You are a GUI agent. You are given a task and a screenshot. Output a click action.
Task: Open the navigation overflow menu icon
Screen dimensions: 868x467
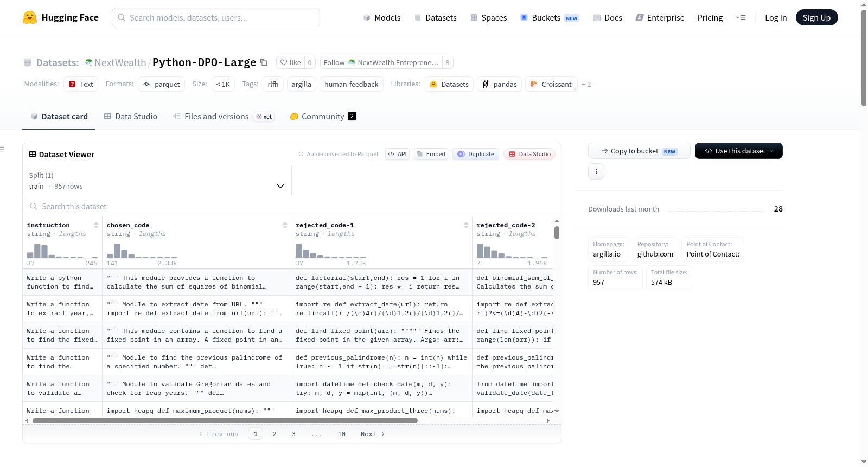click(741, 17)
